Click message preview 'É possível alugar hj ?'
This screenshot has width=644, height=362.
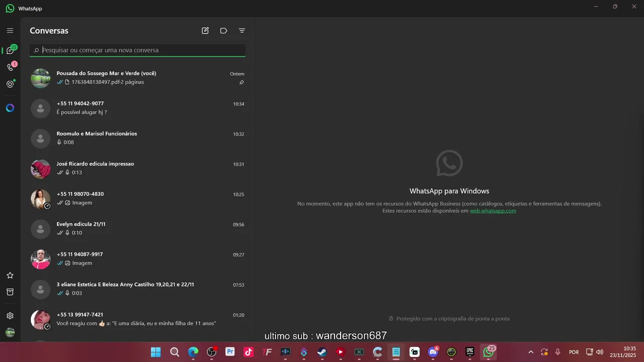pyautogui.click(x=82, y=112)
